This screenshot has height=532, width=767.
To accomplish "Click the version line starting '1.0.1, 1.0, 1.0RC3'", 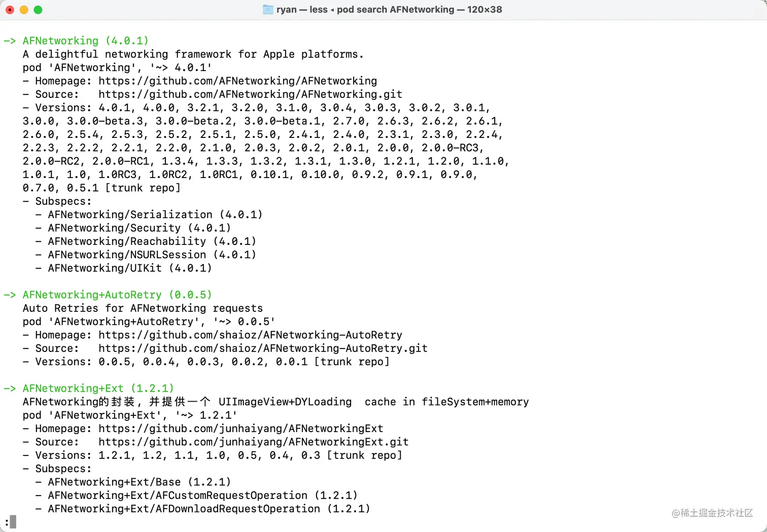I will tap(250, 174).
